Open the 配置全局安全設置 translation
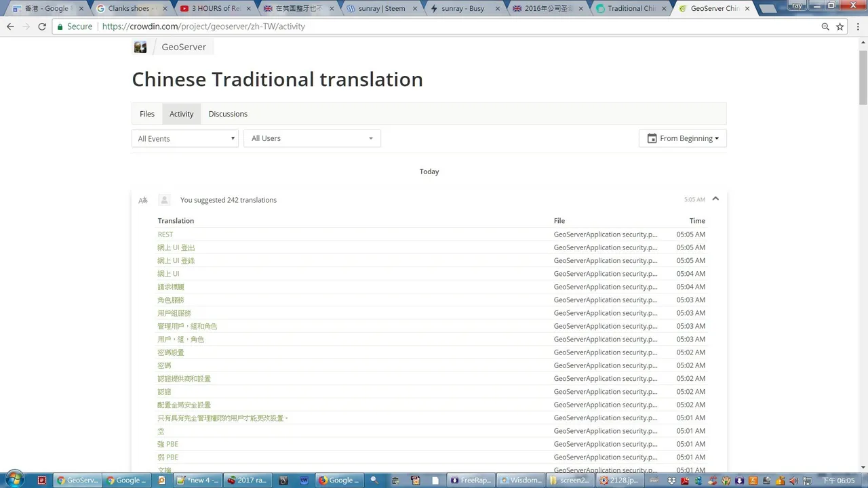 (184, 405)
